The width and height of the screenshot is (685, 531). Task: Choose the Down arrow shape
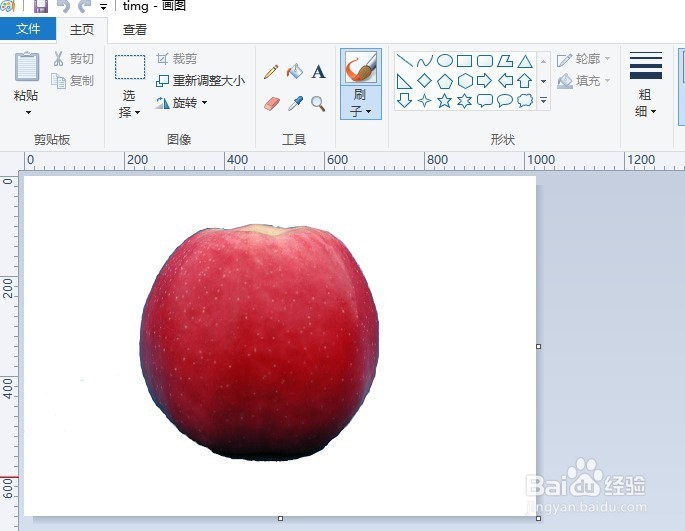coord(404,101)
